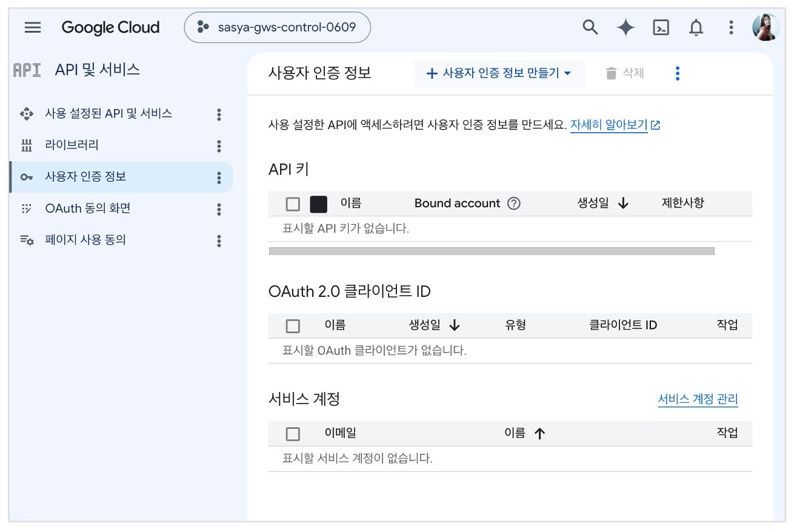Activate the Cloud Shell terminal icon

[661, 28]
